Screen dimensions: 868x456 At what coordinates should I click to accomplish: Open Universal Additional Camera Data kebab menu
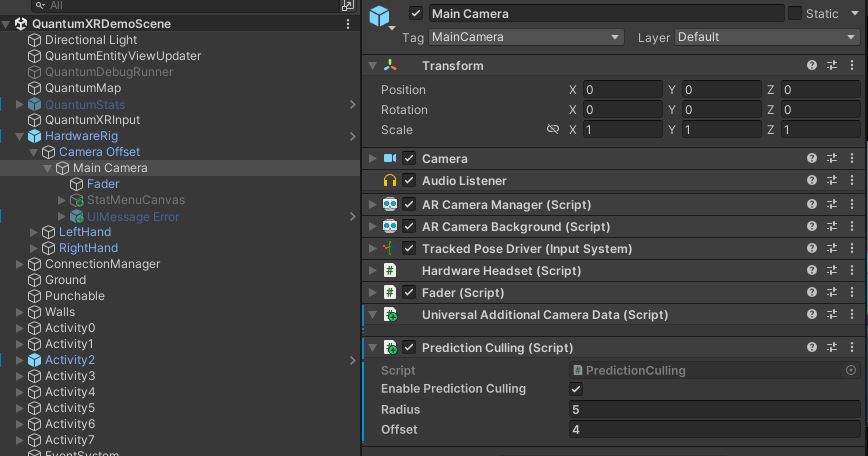[852, 314]
